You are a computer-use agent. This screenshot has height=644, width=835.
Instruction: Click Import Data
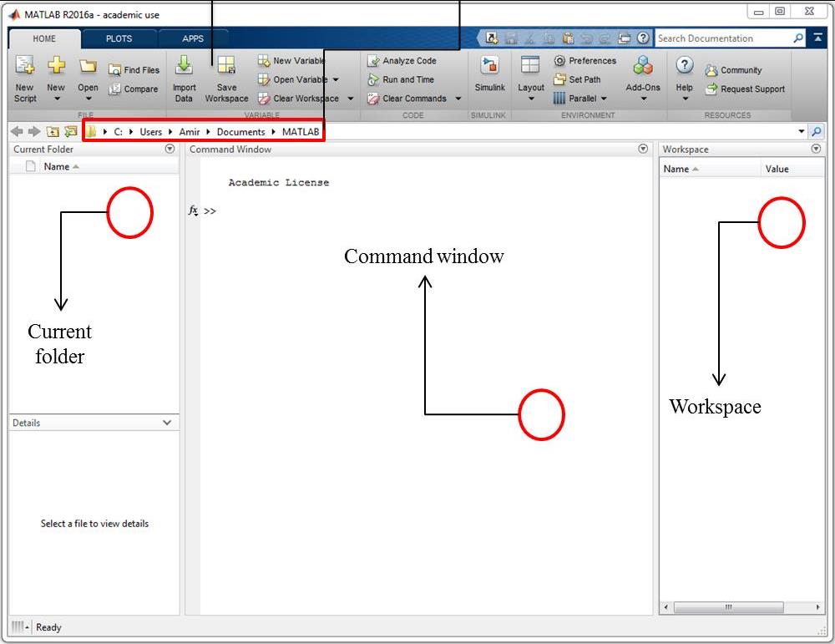tap(184, 79)
